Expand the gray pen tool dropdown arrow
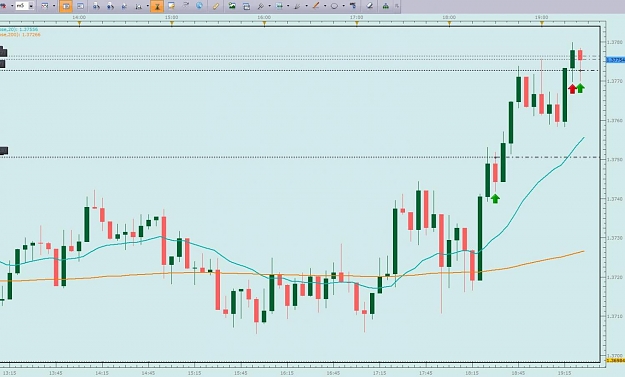625x377 pixels. click(x=306, y=6)
